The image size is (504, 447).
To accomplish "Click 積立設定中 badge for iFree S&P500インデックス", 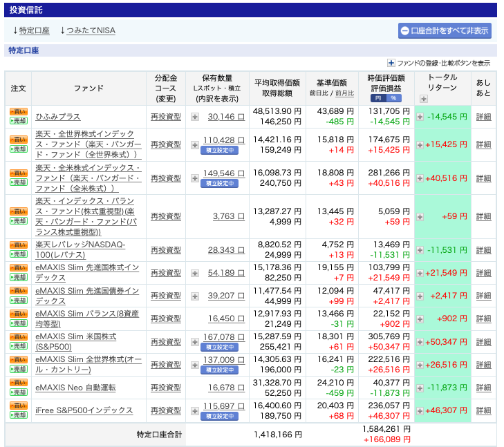I will (220, 416).
